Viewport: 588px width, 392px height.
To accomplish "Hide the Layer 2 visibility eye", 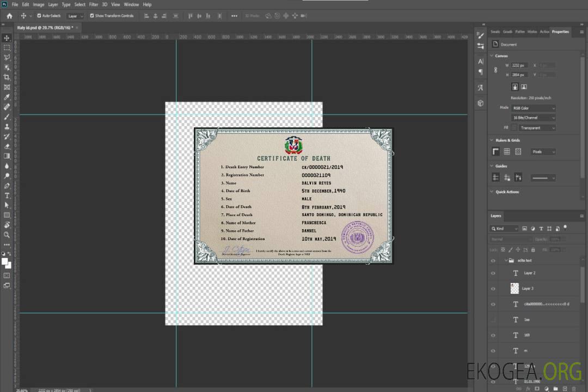I will tap(493, 273).
